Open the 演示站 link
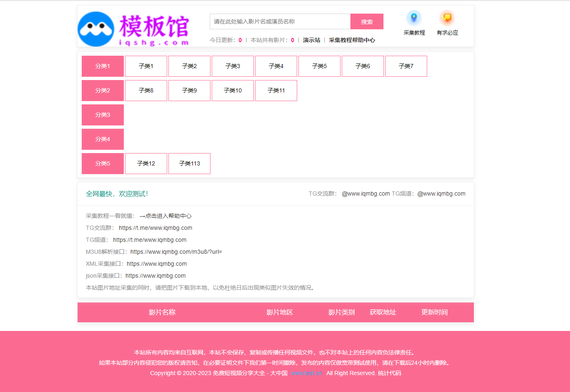 tap(311, 40)
